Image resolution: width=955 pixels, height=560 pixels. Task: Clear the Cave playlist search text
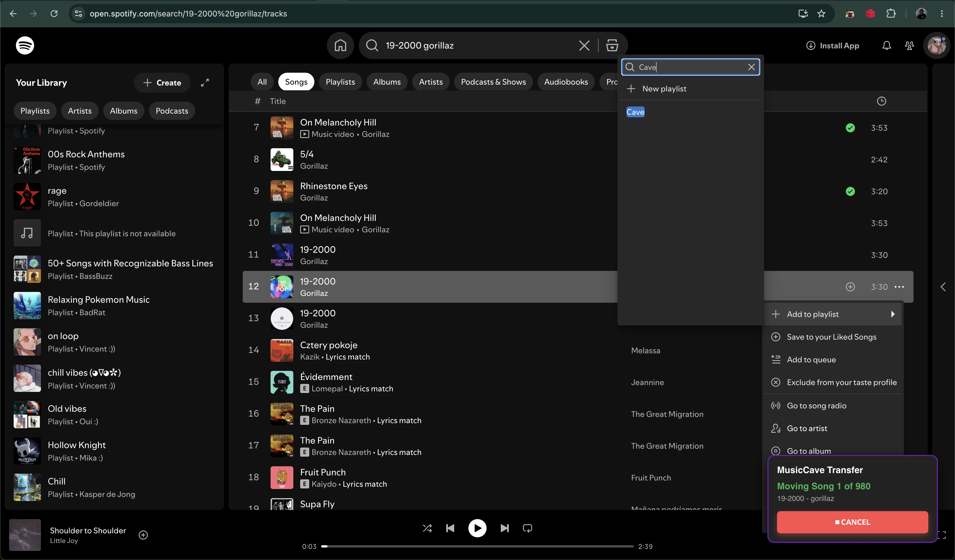tap(751, 67)
